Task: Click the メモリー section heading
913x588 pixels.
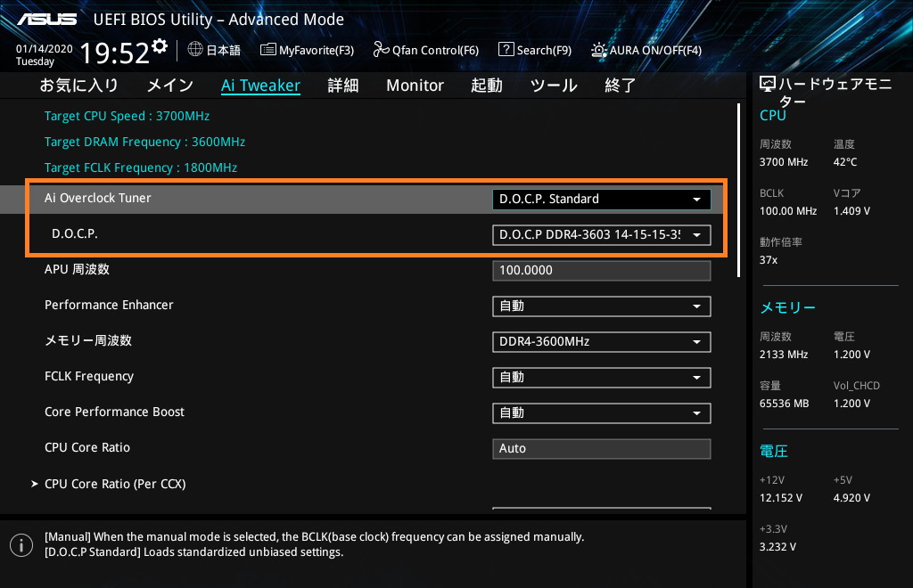Action: (788, 307)
